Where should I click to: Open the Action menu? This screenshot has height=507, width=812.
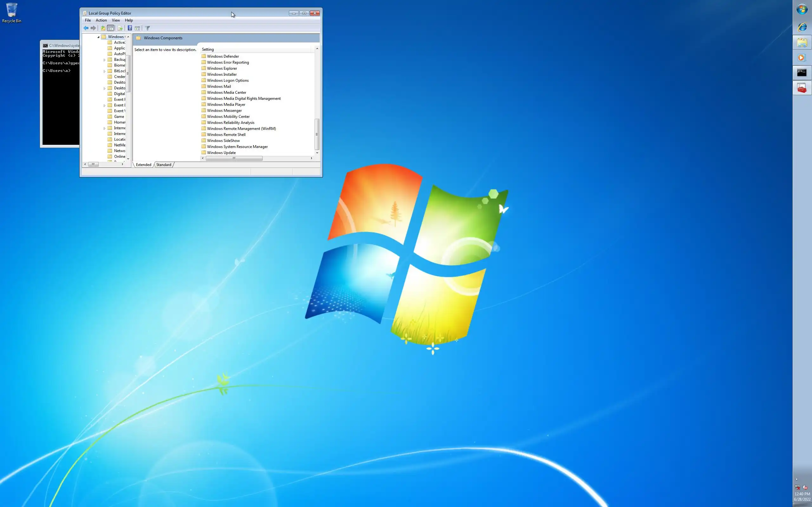tap(101, 21)
